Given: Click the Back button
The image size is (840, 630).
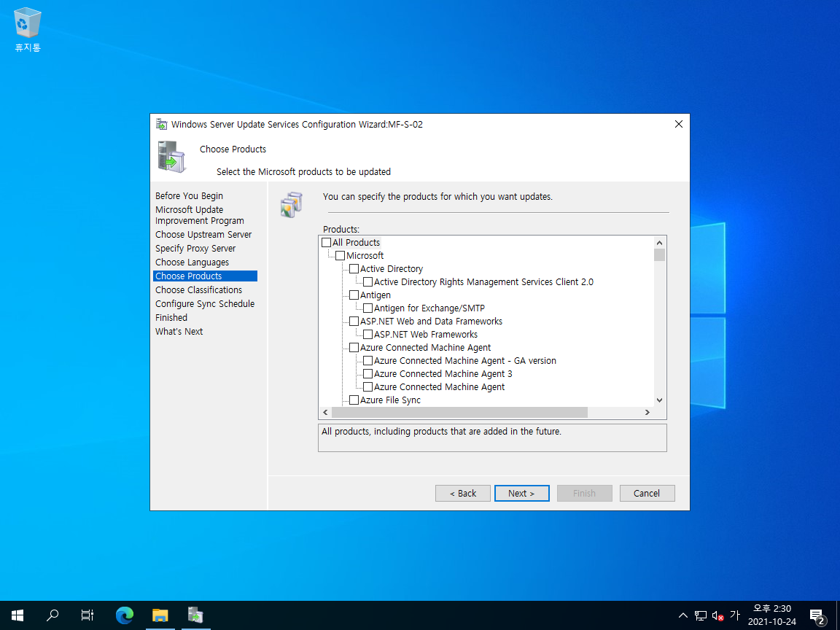Looking at the screenshot, I should click(x=463, y=494).
